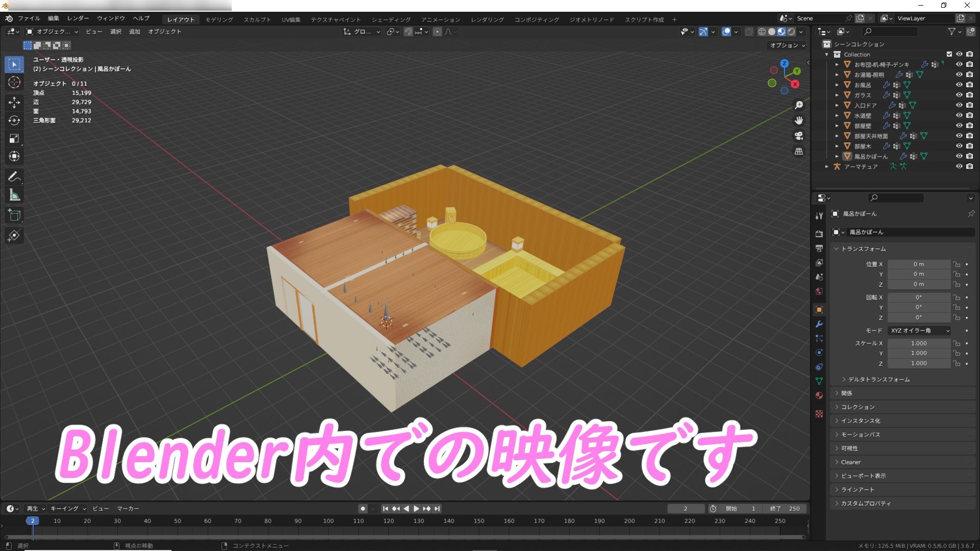Screen dimensions: 980x551
Task: Open the Material Properties tab
Action: [x=819, y=395]
